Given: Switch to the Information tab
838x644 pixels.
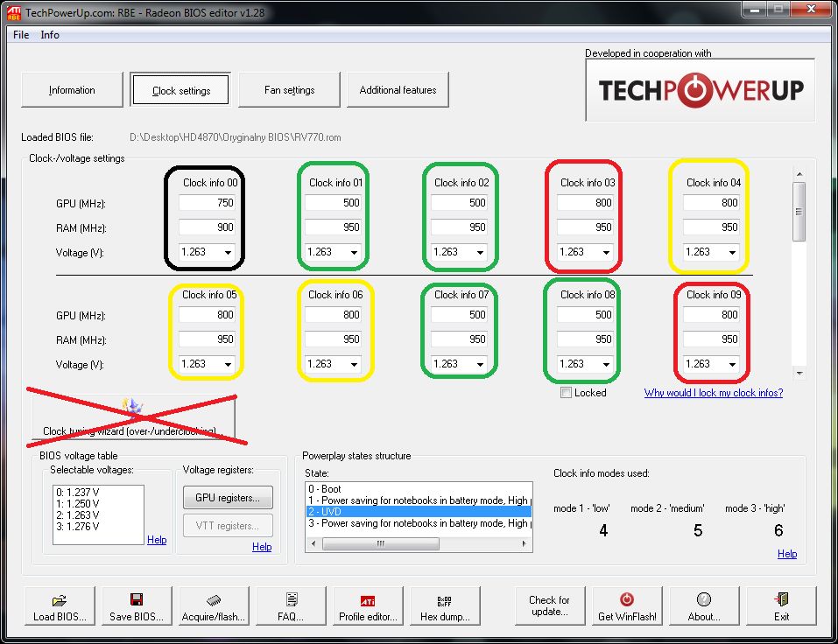Looking at the screenshot, I should pos(72,90).
